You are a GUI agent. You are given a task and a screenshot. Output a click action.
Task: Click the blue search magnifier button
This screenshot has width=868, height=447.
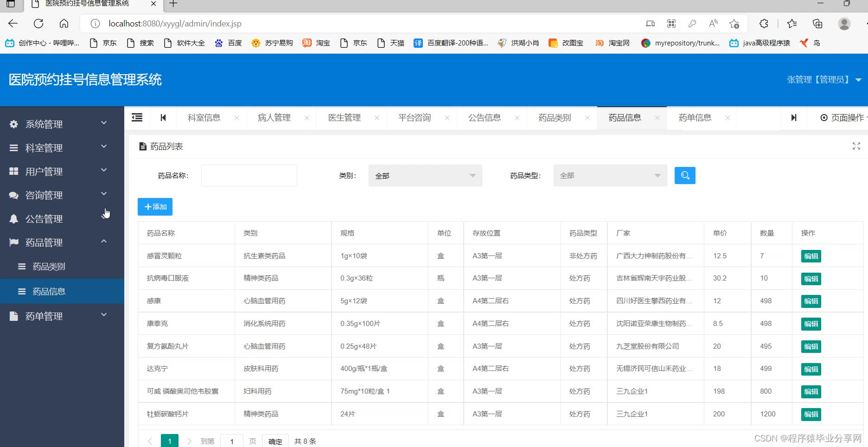685,176
